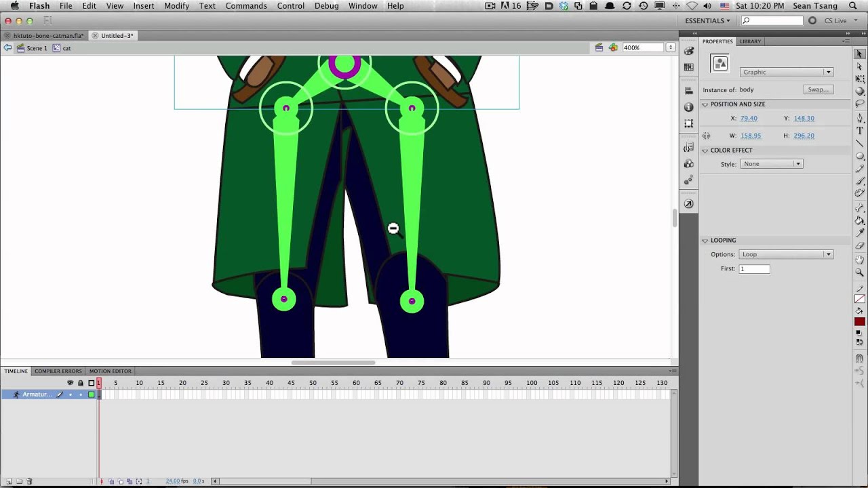Collapse the Position and Size section

pos(705,104)
